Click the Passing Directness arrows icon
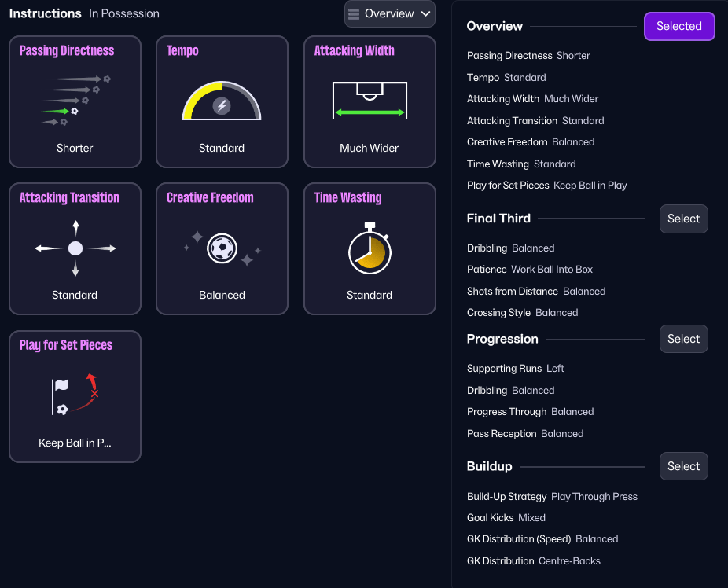728x588 pixels. tap(75, 101)
